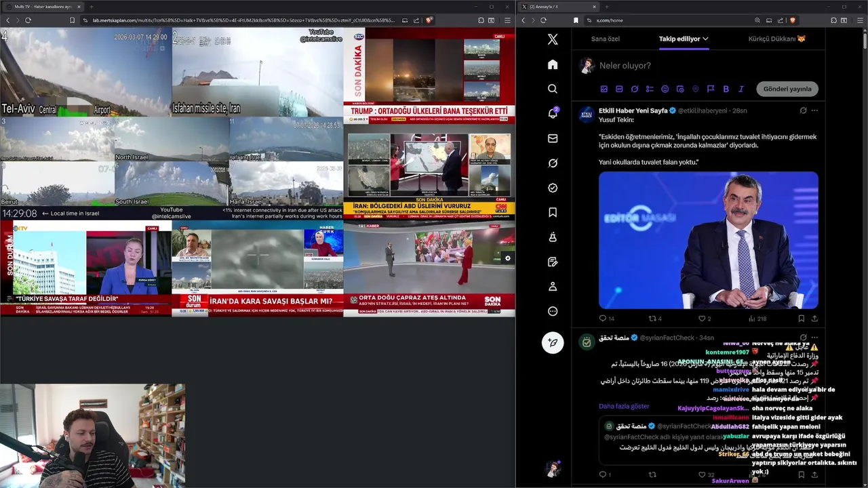Open emoji picker in composer
Screen dimensions: 868x488
tap(665, 89)
